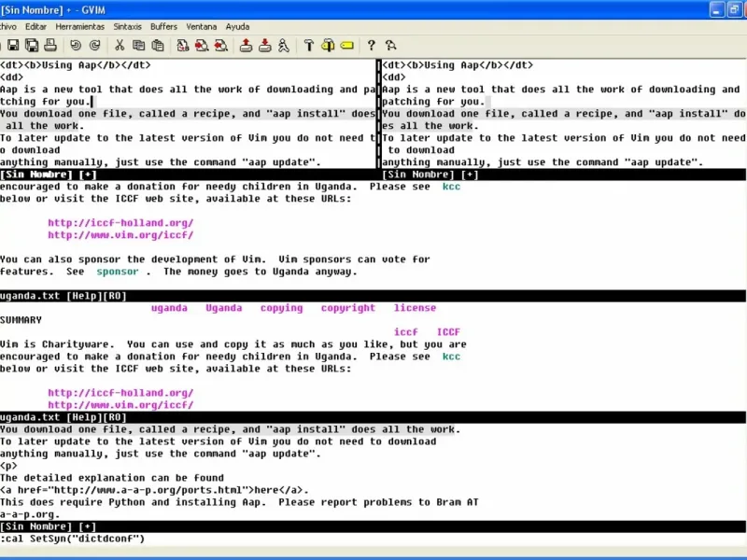Click the 'copyright' help tag
The image size is (747, 560).
[347, 308]
